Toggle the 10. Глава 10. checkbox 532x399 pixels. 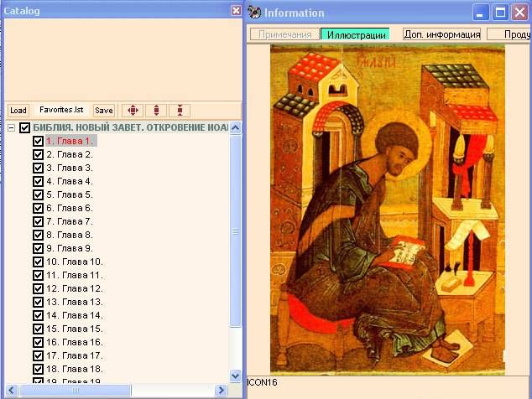pyautogui.click(x=38, y=262)
